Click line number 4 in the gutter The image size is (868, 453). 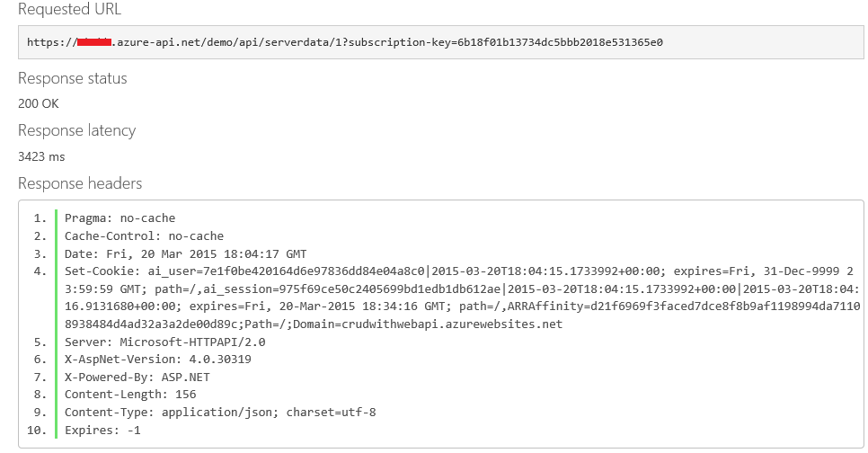pos(40,271)
